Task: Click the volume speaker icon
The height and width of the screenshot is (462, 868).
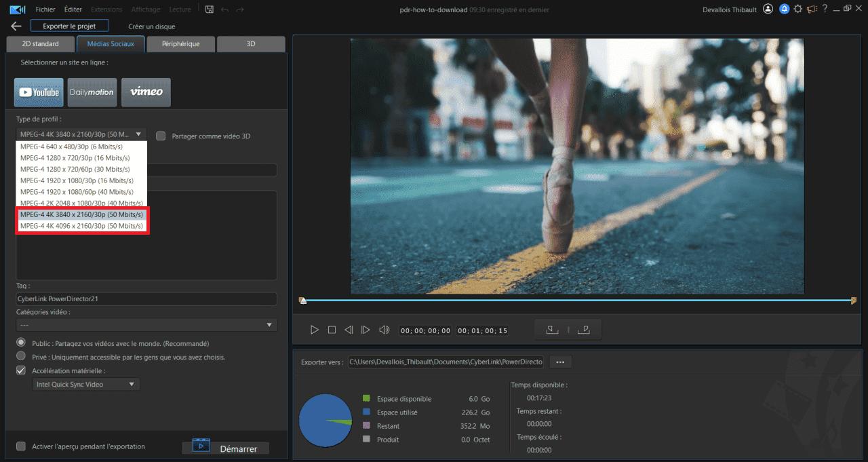Action: click(384, 330)
